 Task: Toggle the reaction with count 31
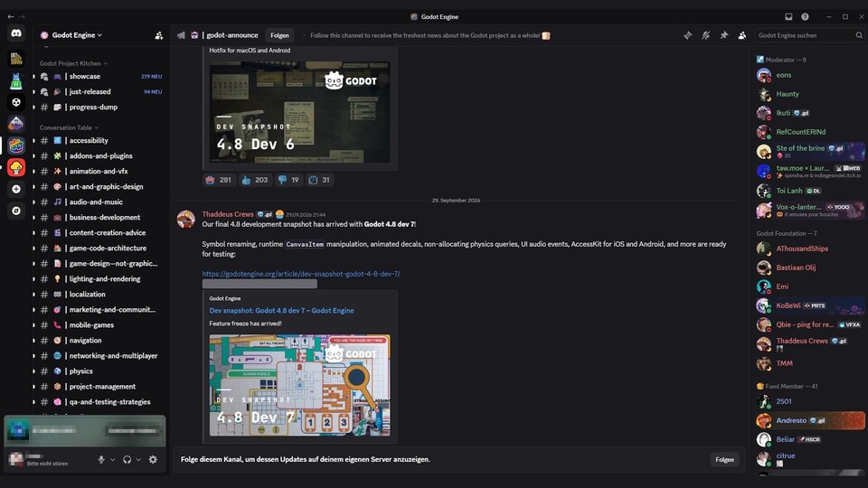coord(319,180)
